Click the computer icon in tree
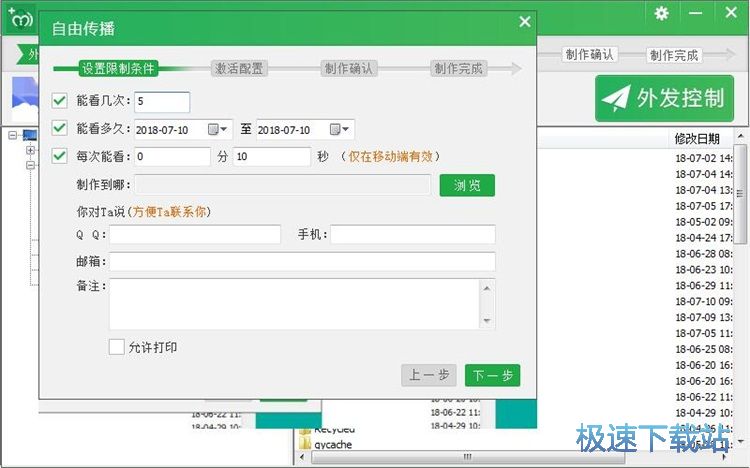 point(29,135)
